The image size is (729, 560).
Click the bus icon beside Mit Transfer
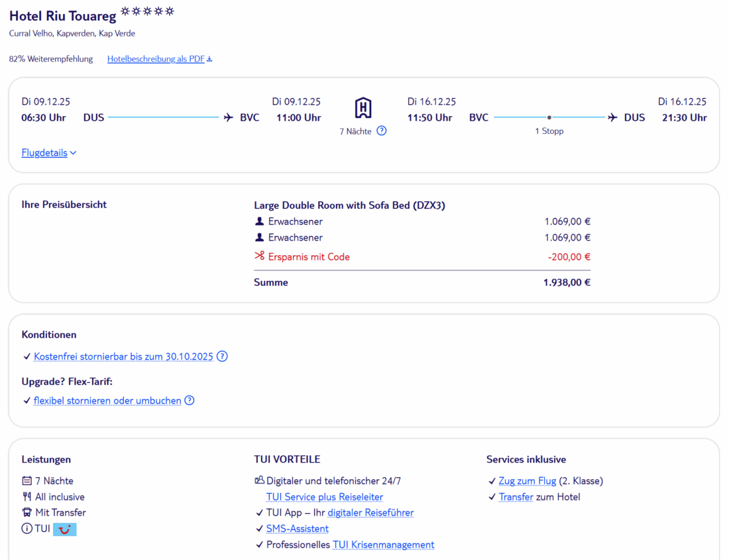click(27, 512)
